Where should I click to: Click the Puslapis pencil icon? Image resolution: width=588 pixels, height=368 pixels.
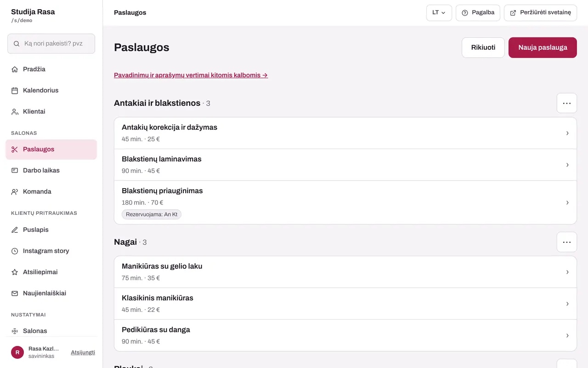click(15, 230)
